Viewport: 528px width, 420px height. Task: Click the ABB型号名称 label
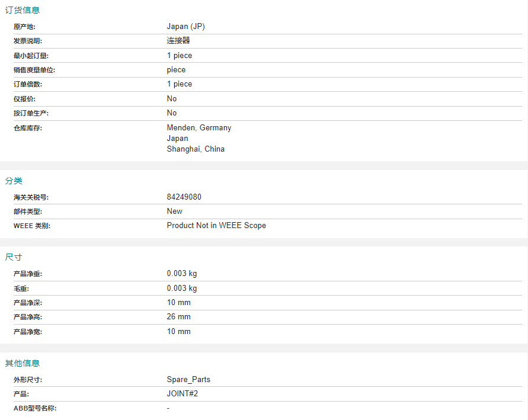(35, 408)
